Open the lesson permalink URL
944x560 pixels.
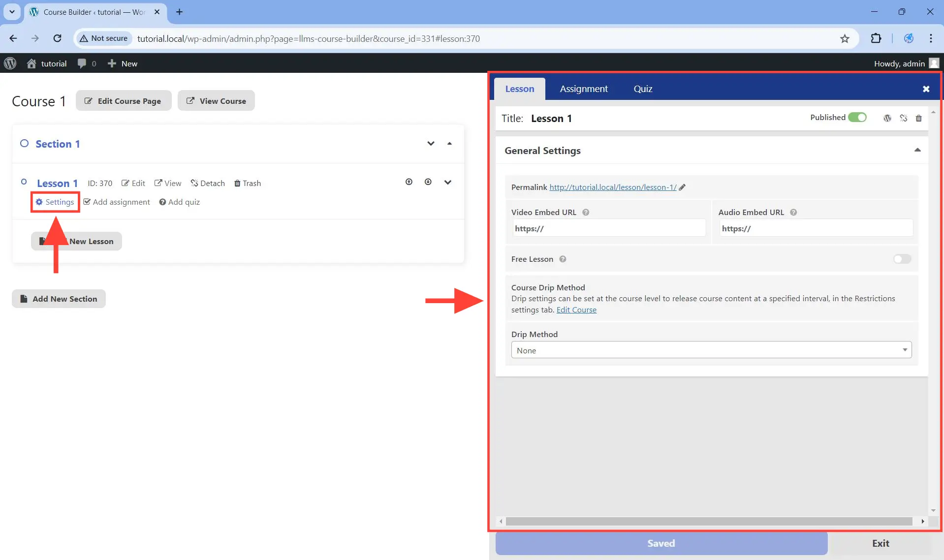[x=613, y=187]
